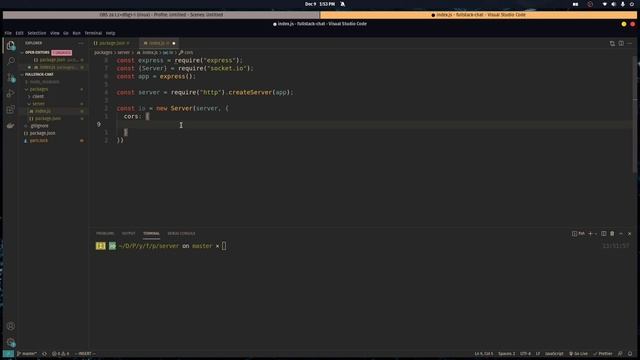
Task: Open the Extensions view
Action: [11, 109]
